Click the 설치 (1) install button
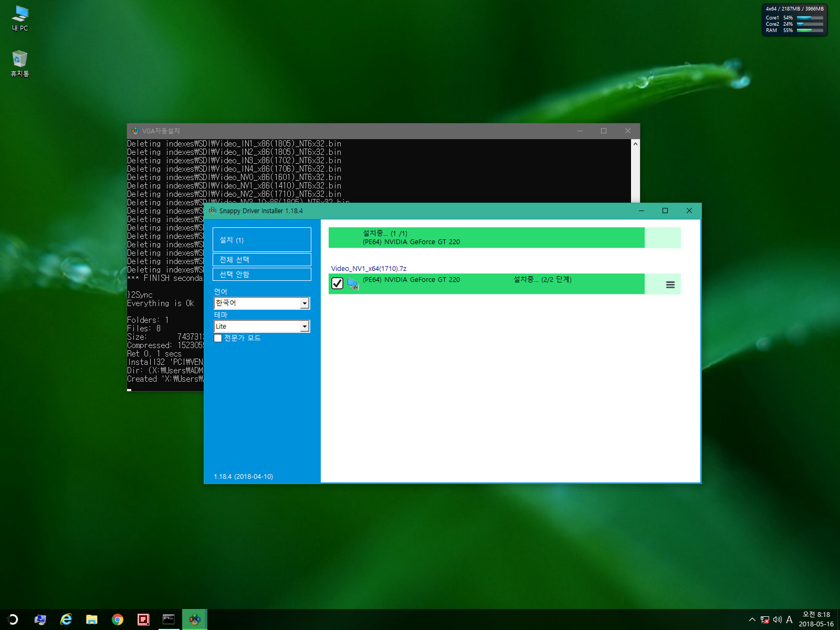Image resolution: width=840 pixels, height=630 pixels. [x=262, y=240]
